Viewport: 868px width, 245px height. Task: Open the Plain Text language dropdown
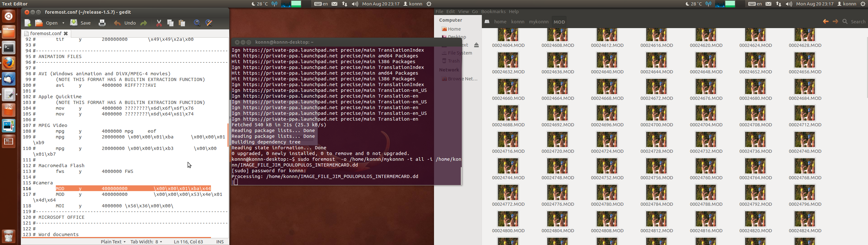pyautogui.click(x=113, y=241)
